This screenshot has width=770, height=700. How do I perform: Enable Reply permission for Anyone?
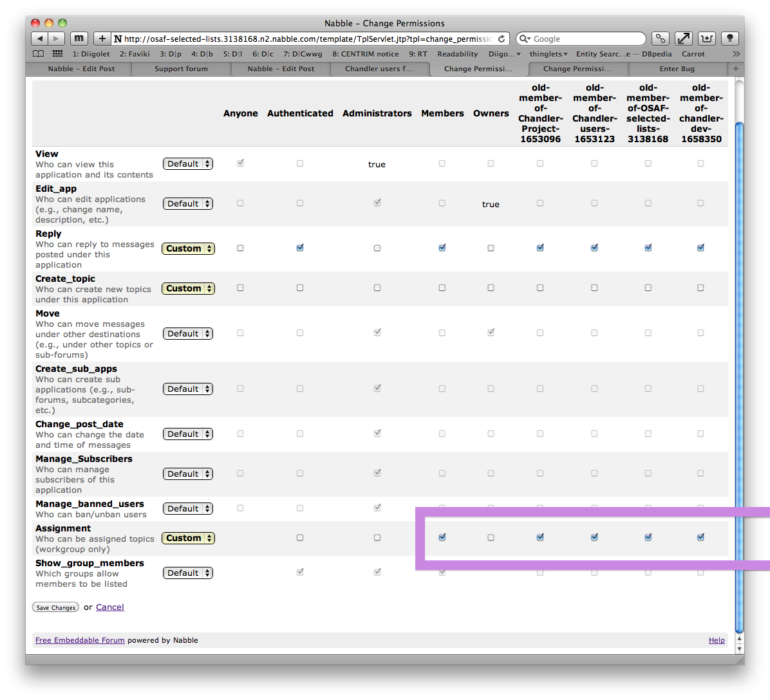pyautogui.click(x=240, y=248)
